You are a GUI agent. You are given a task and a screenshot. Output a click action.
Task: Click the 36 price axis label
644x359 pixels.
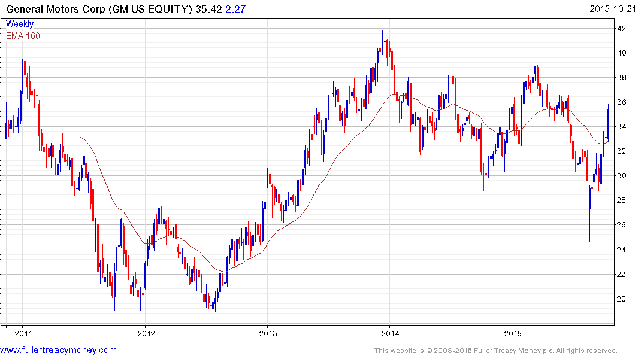click(622, 102)
